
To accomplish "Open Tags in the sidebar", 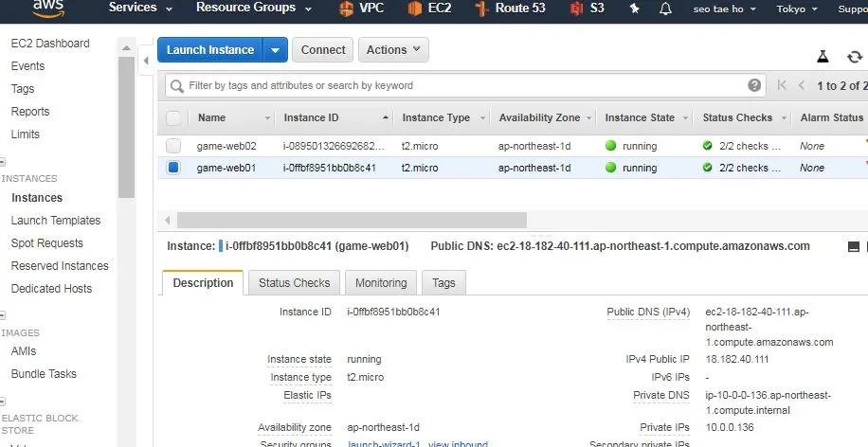I will pyautogui.click(x=23, y=88).
